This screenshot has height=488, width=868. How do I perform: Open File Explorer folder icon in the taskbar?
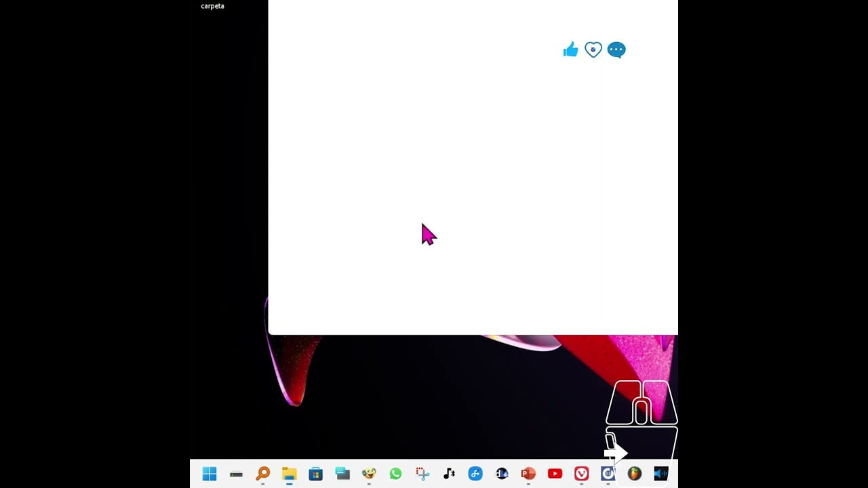(x=290, y=474)
